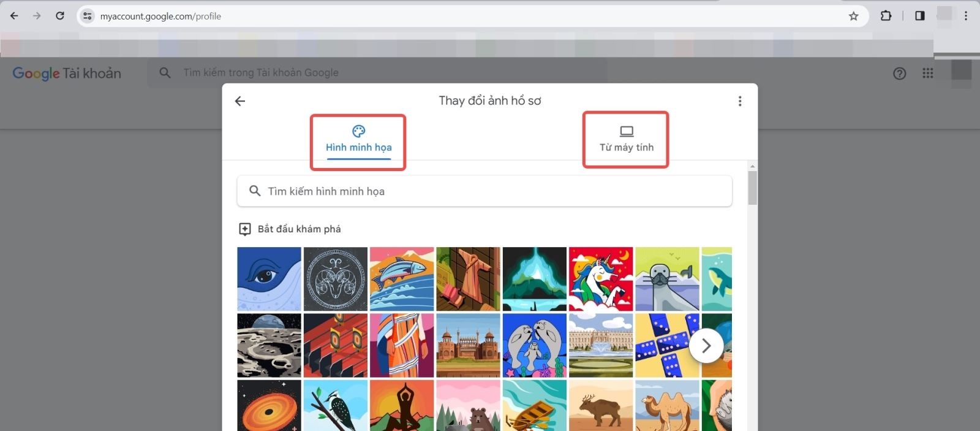Click the scrollbar up arrow in dialog
Viewport: 980px width, 431px height.
tap(753, 166)
